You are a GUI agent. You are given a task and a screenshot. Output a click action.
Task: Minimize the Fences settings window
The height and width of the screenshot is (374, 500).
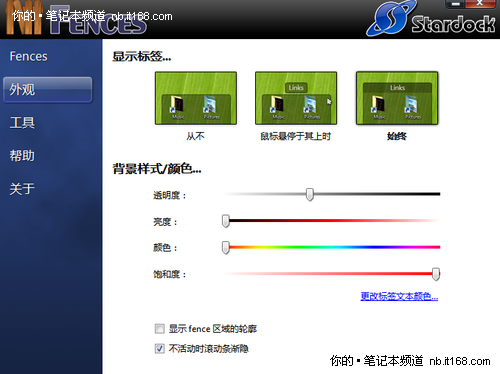tap(455, 4)
